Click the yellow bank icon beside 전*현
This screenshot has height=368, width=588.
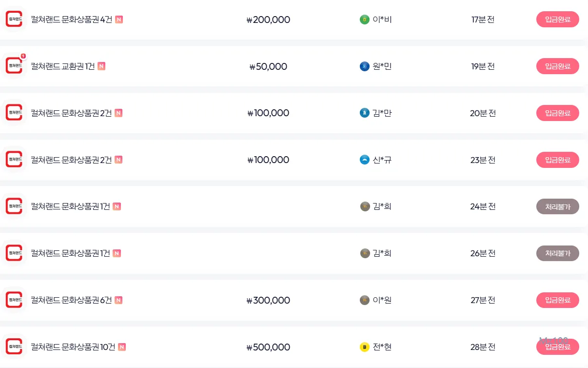coord(364,348)
